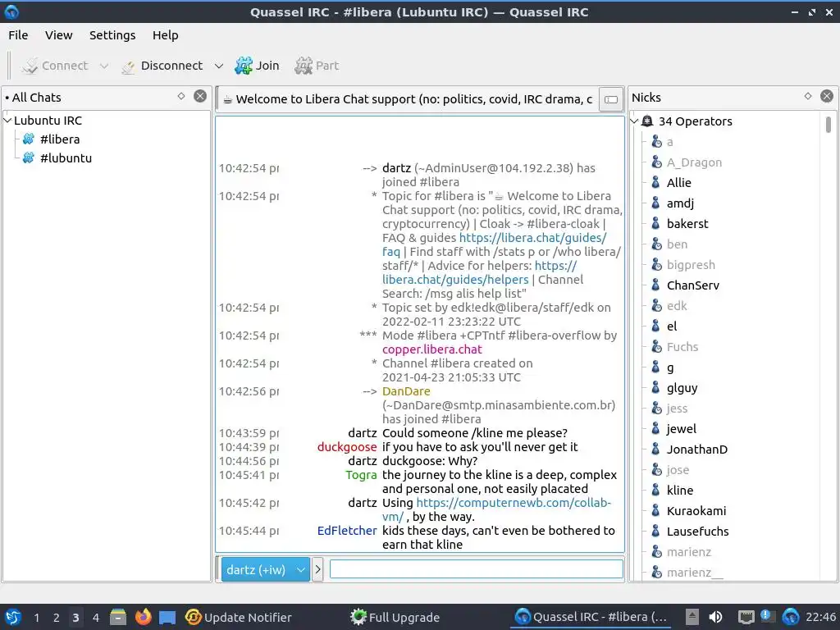The width and height of the screenshot is (840, 630).
Task: Click user icon beside ben
Action: [656, 244]
